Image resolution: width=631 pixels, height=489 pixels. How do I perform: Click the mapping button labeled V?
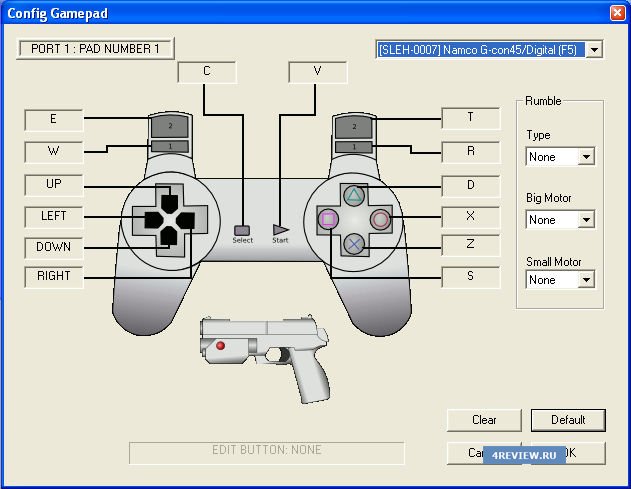pos(317,72)
